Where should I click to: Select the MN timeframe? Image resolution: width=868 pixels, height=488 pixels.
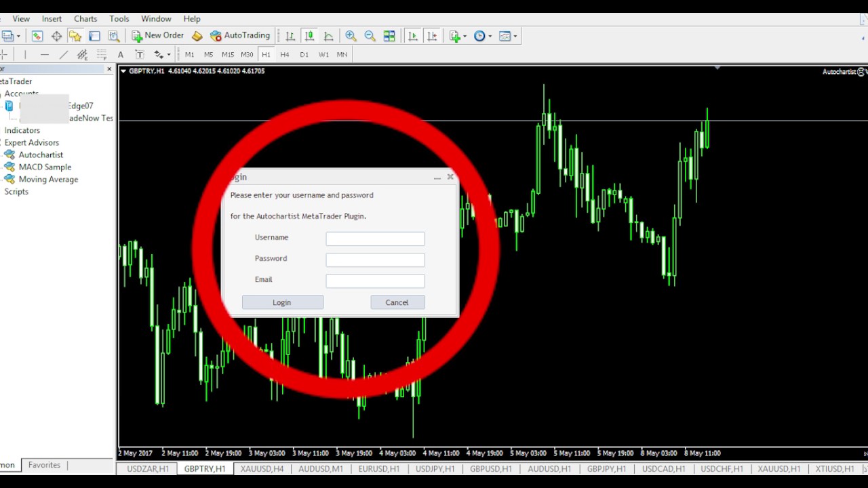coord(342,54)
